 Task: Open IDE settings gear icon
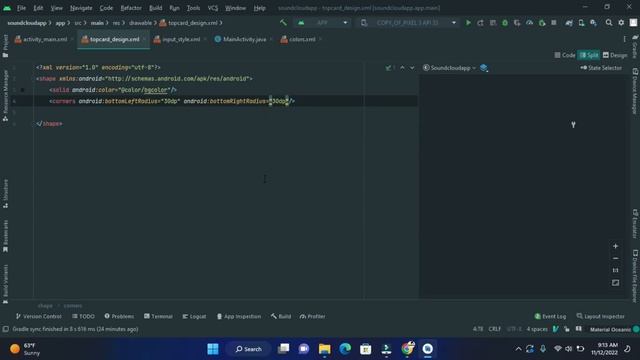coord(621,23)
